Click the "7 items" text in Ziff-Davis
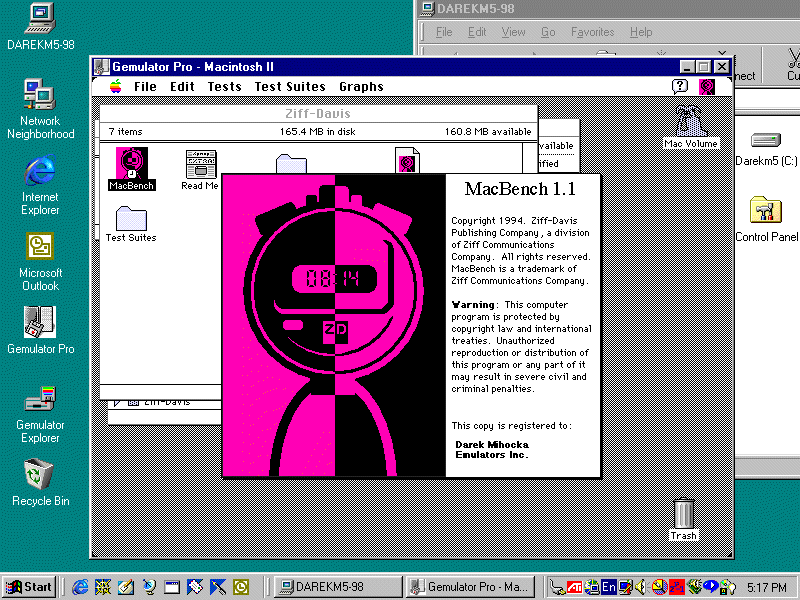Screen dimensions: 800x600 125,132
